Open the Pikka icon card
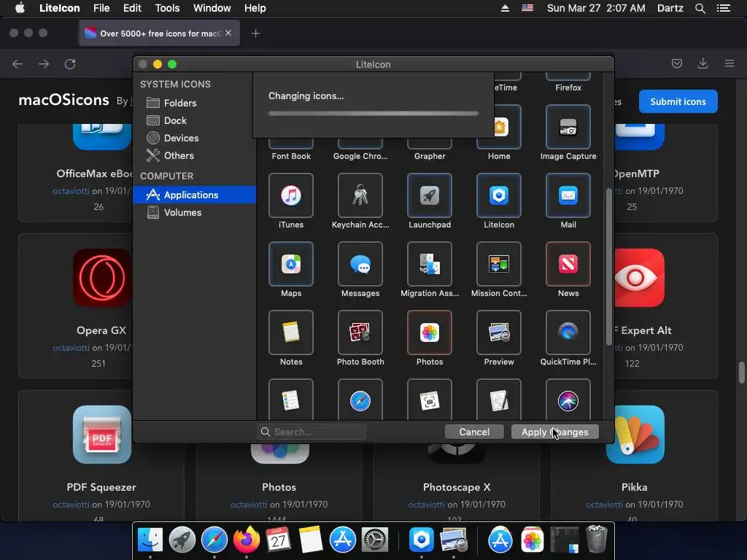The height and width of the screenshot is (560, 747). point(634,456)
